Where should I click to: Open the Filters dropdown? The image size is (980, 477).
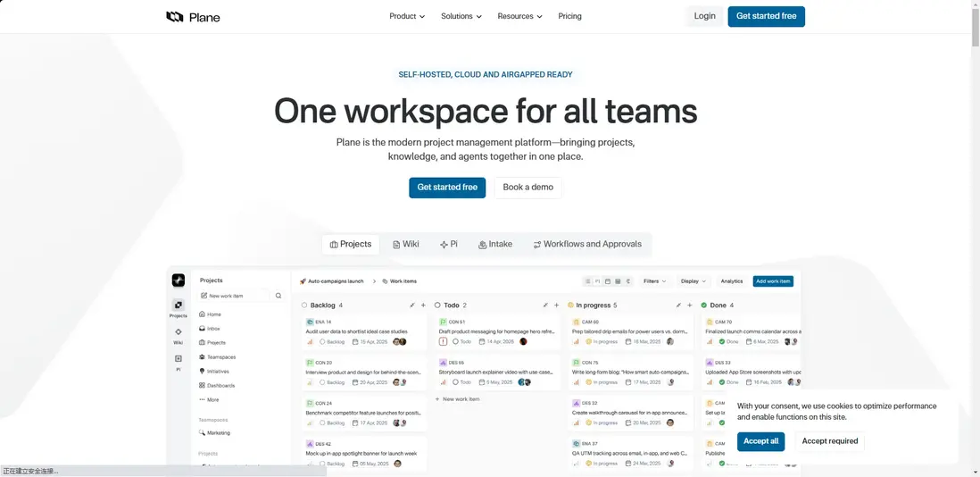[654, 281]
